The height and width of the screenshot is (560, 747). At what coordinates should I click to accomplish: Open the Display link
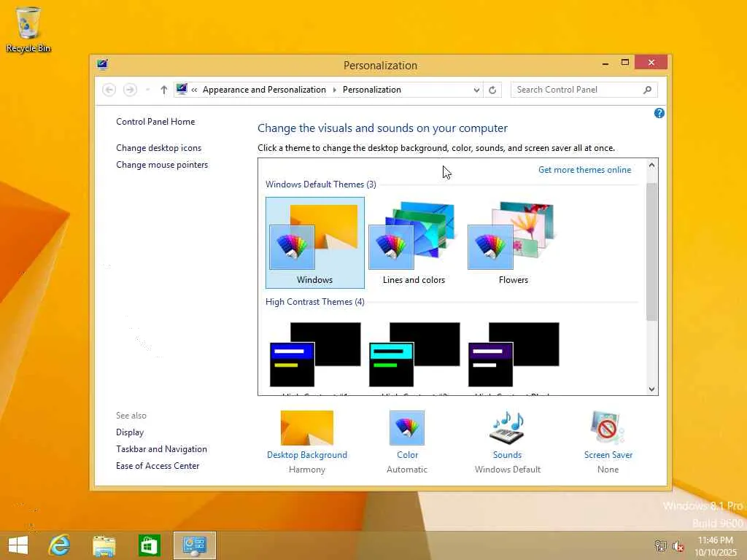tap(130, 432)
